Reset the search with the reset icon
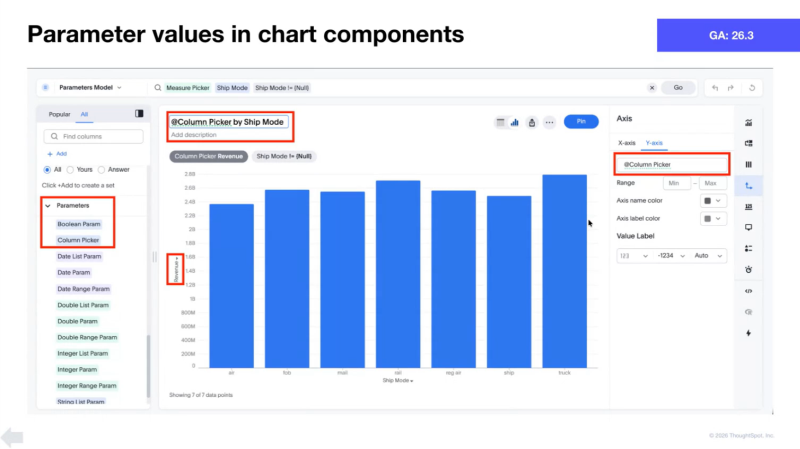Screen dimensions: 800x449 [750, 88]
